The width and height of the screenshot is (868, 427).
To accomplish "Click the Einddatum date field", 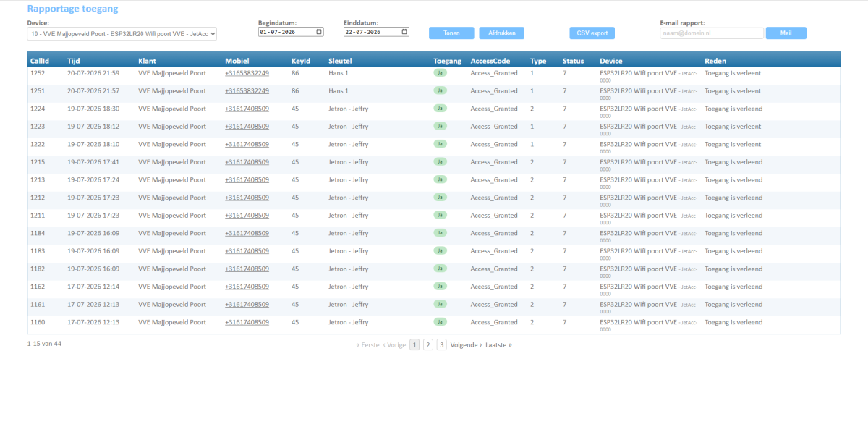I will [x=376, y=32].
